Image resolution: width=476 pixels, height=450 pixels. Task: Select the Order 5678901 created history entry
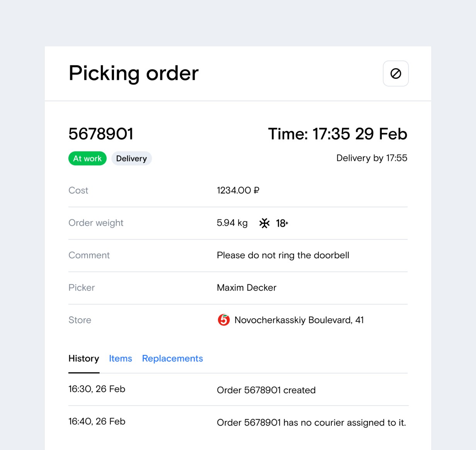coord(238,390)
